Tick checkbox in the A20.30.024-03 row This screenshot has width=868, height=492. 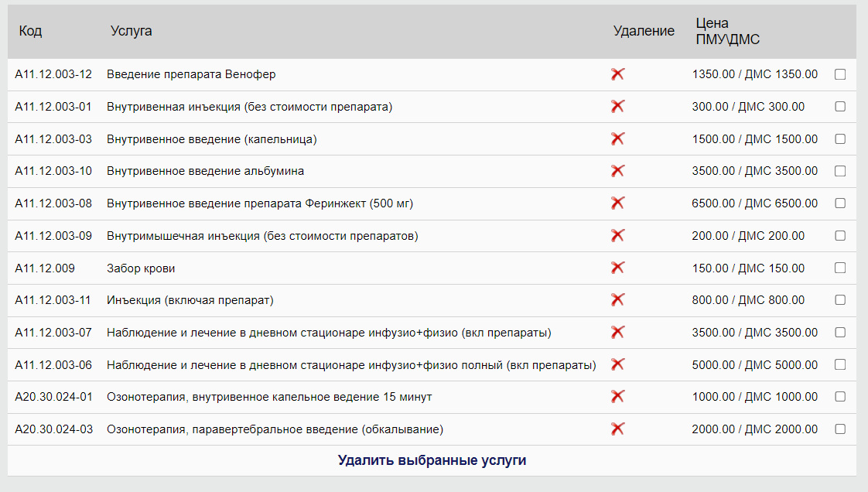[x=840, y=429]
